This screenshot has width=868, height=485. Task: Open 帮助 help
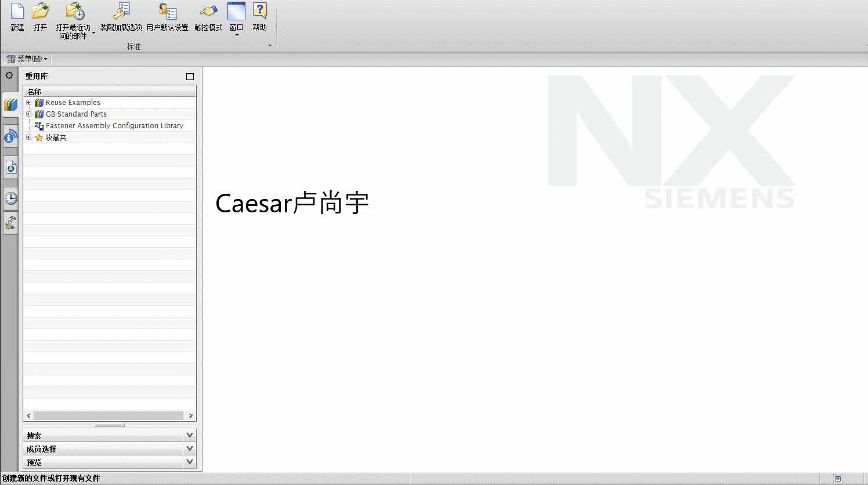pos(259,17)
